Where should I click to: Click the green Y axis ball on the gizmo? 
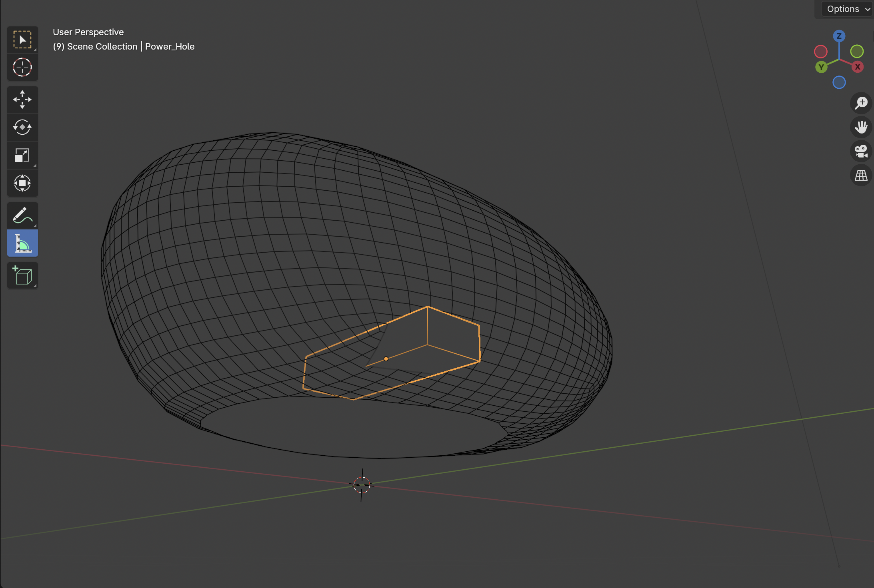[x=820, y=67]
